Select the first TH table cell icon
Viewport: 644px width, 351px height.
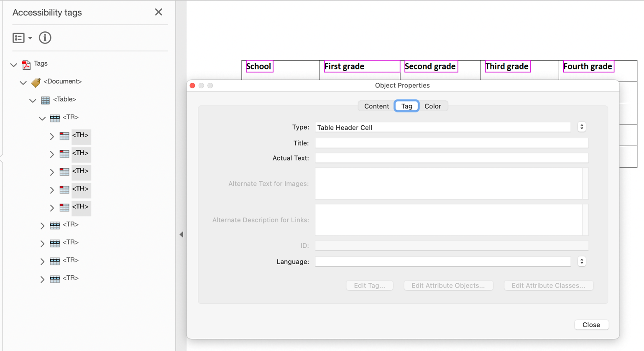64,136
